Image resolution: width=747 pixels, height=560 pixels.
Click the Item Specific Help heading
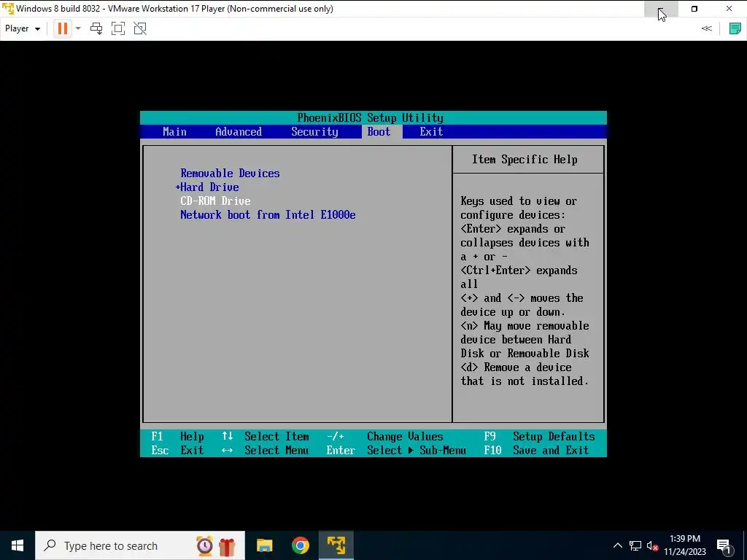coord(525,160)
